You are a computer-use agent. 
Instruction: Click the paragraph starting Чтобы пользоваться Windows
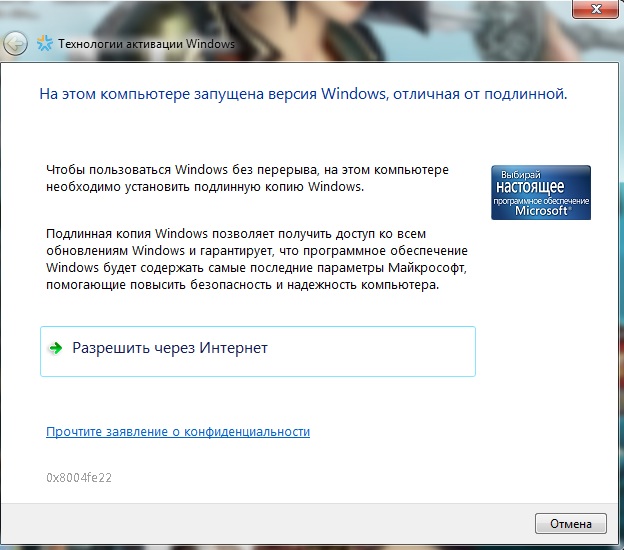coord(247,178)
